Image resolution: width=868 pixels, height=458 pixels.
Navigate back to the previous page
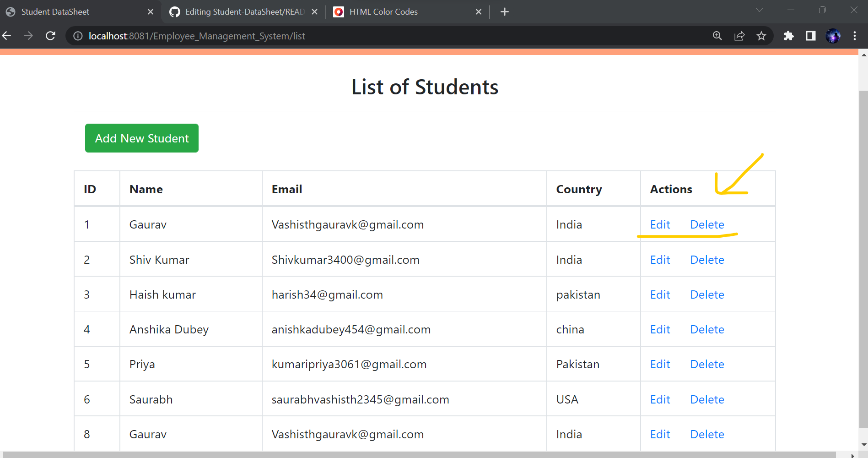(x=7, y=36)
